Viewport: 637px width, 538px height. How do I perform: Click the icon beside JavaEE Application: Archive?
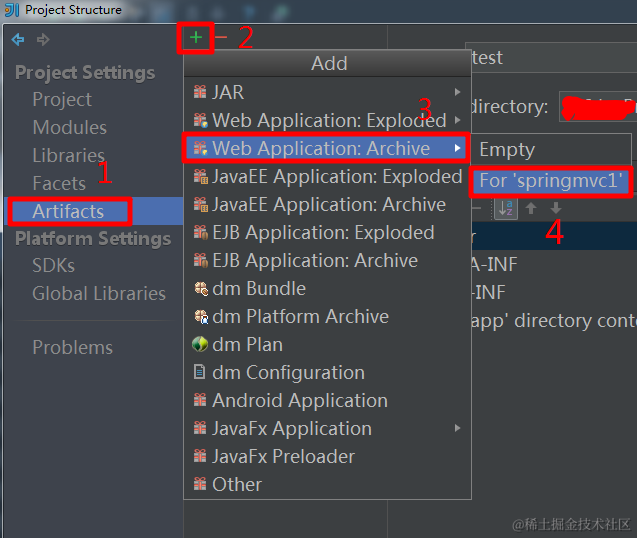tap(200, 204)
